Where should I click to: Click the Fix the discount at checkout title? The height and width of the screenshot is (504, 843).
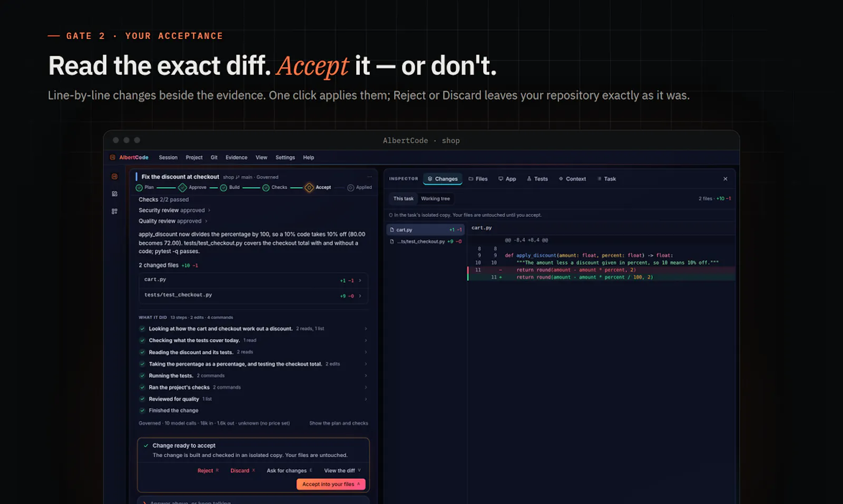pos(180,177)
